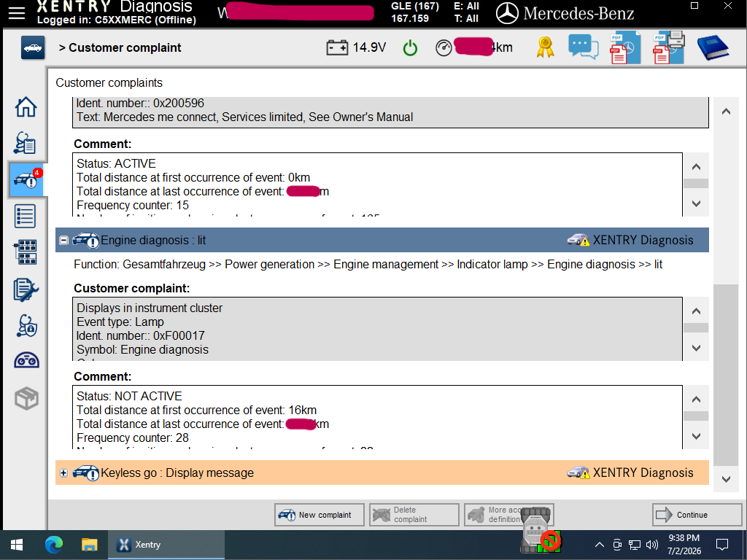The height and width of the screenshot is (560, 747).
Task: Open the volume control in system tray
Action: click(x=652, y=544)
